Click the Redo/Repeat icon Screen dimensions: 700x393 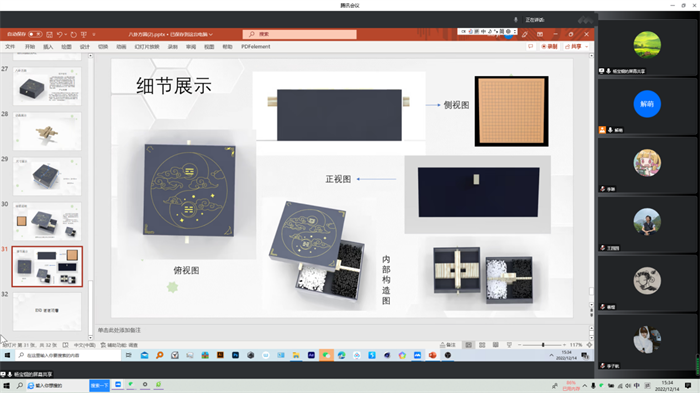[x=74, y=34]
